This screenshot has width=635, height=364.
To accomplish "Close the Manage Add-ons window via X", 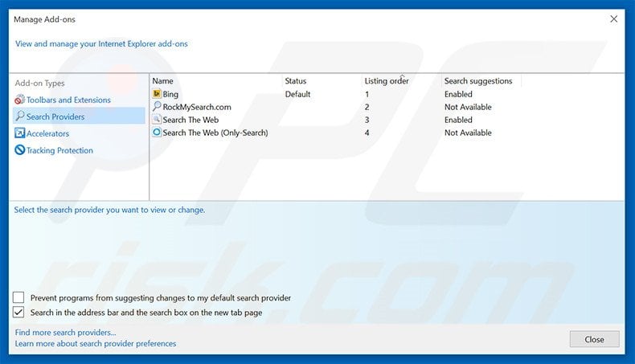I will click(614, 19).
